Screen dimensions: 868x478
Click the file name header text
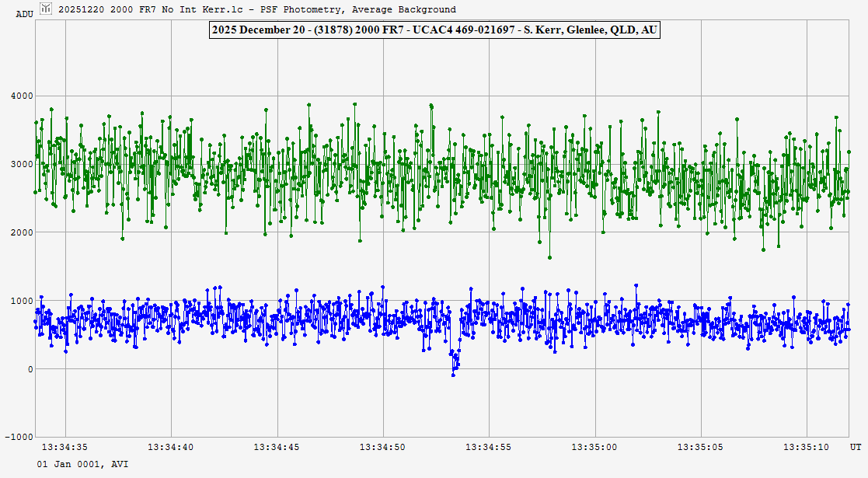click(257, 9)
